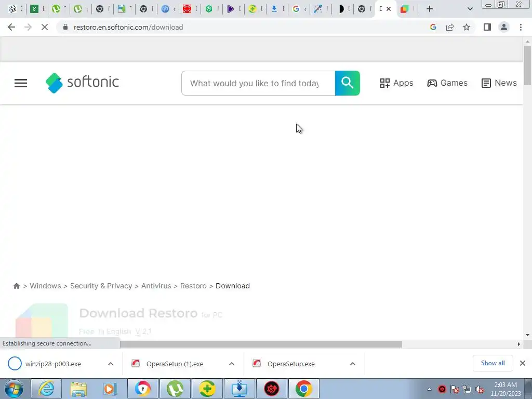Close the active Softonic tab
Image resolution: width=532 pixels, height=399 pixels.
(x=389, y=9)
